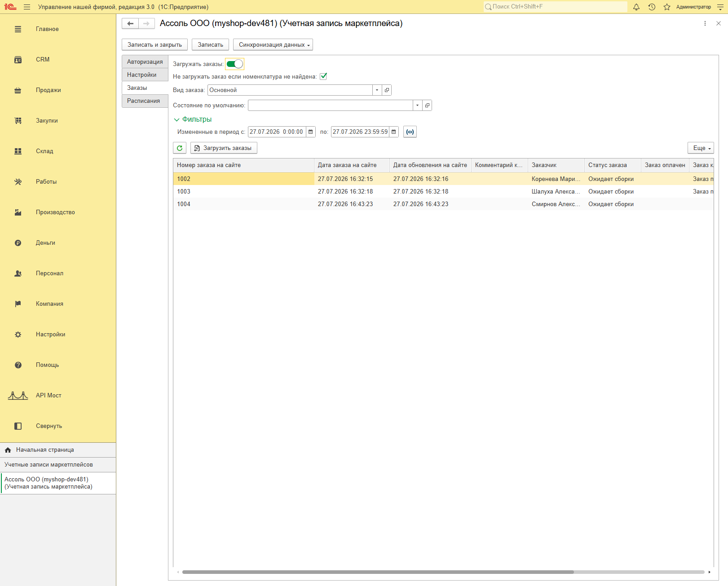
Task: Focus the search field Поиск Ctrl+Shift+F
Action: (555, 7)
